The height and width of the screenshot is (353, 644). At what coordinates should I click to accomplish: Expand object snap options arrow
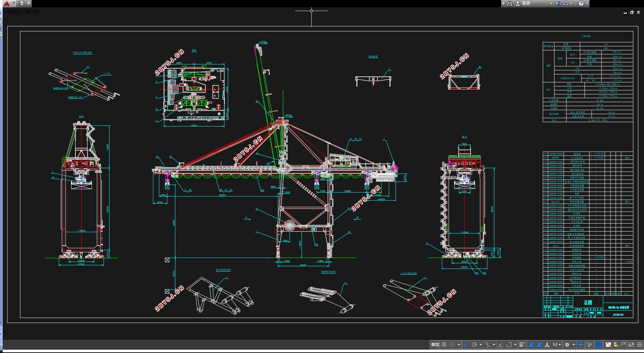point(515,345)
